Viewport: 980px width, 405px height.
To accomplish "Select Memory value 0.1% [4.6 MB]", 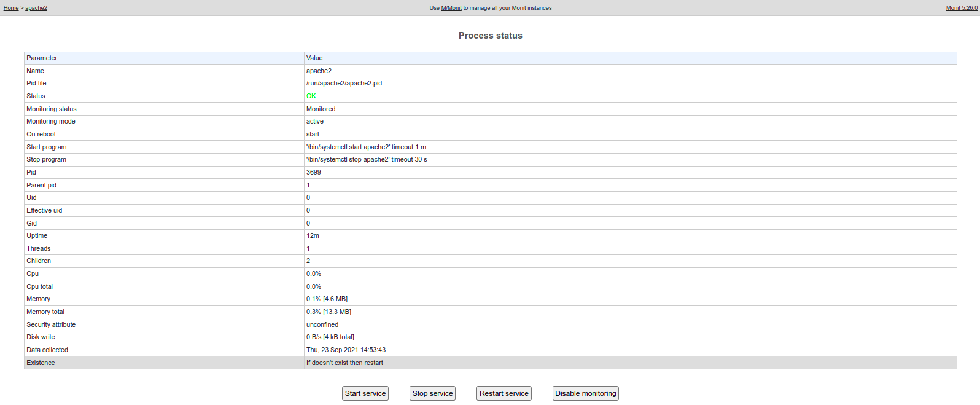I will pyautogui.click(x=327, y=299).
